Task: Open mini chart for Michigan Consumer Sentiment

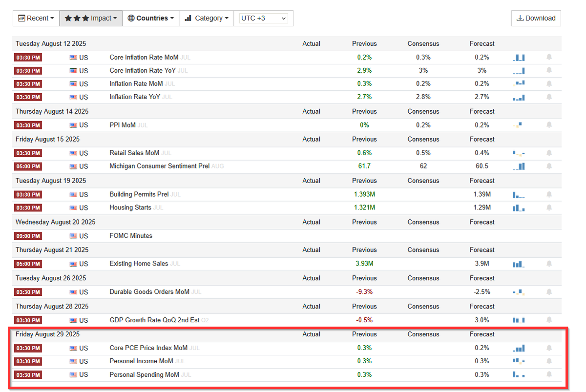Action: tap(519, 166)
